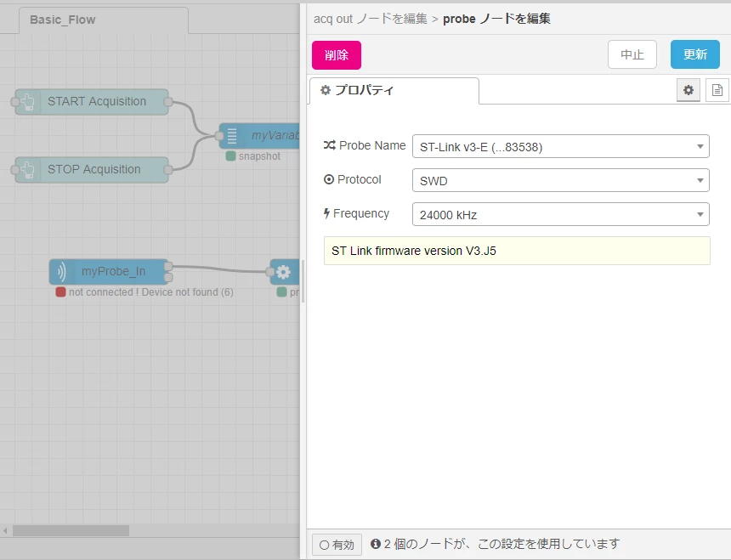The image size is (731, 560).
Task: Open Frequency 24000 kHz dropdown
Action: [x=560, y=214]
